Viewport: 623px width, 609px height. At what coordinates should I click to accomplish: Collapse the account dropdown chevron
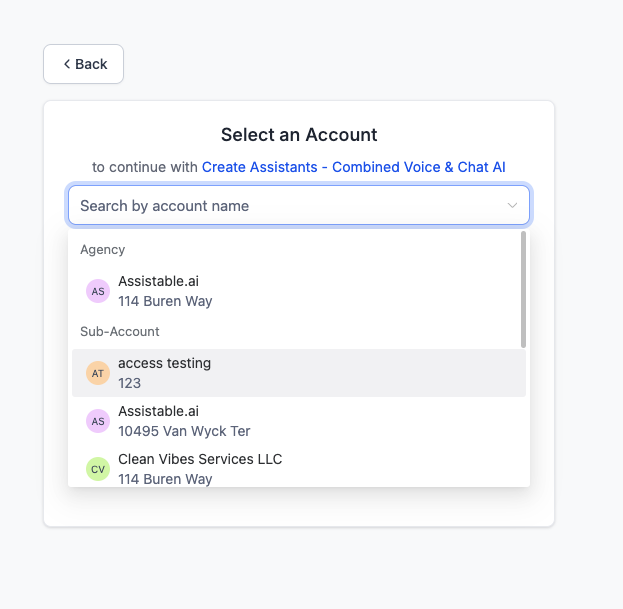click(x=512, y=206)
